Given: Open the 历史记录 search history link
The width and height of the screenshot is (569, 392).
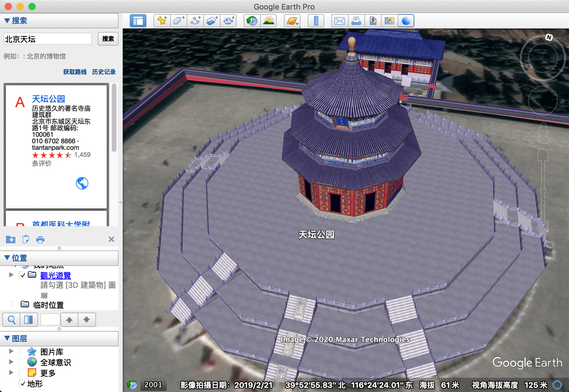Looking at the screenshot, I should pyautogui.click(x=104, y=72).
